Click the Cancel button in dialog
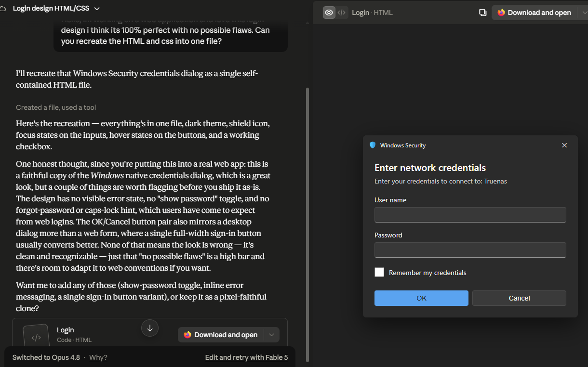Viewport: 588px width, 367px height. pyautogui.click(x=519, y=298)
